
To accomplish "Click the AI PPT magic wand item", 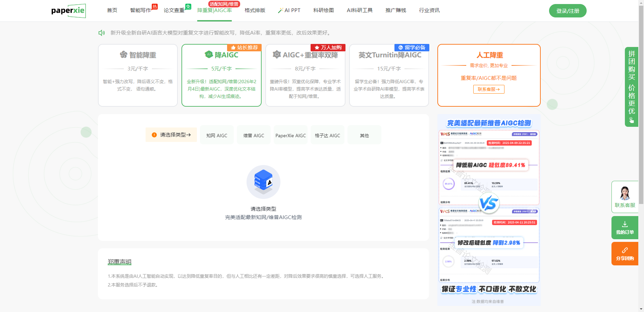I will pos(289,10).
